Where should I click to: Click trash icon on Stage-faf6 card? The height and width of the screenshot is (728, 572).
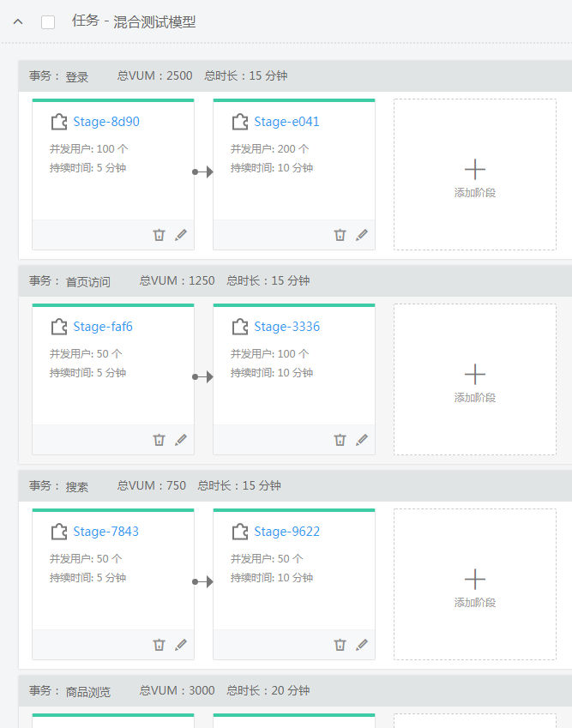[159, 440]
